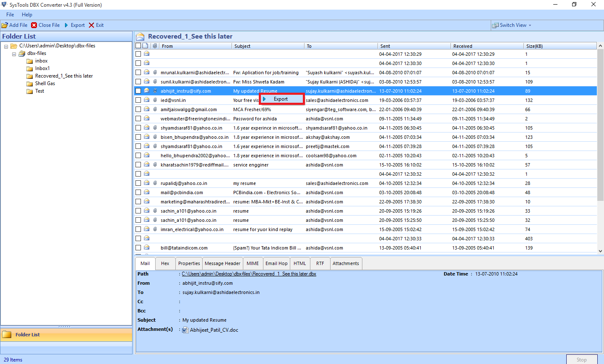Select the inbox folder icon

[x=29, y=61]
